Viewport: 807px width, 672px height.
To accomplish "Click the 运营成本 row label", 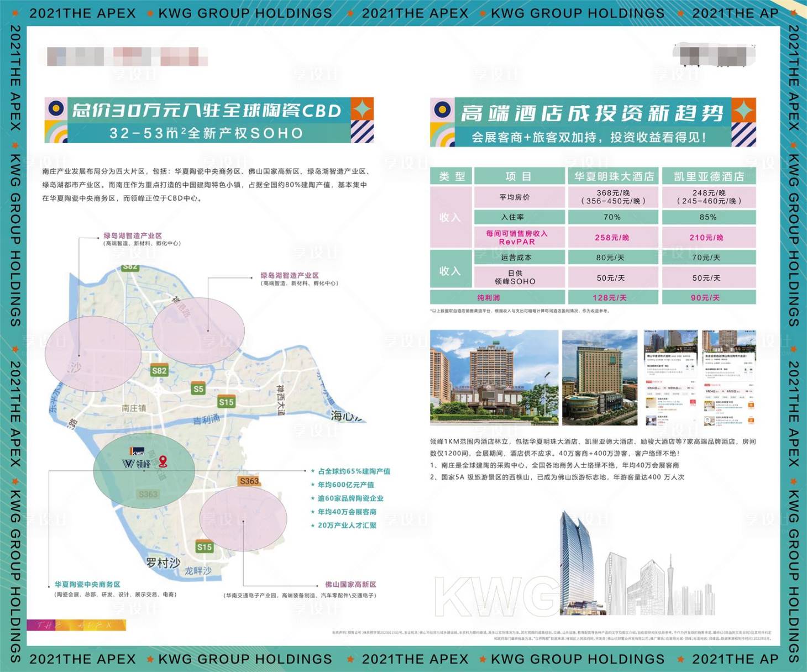I will pyautogui.click(x=519, y=258).
